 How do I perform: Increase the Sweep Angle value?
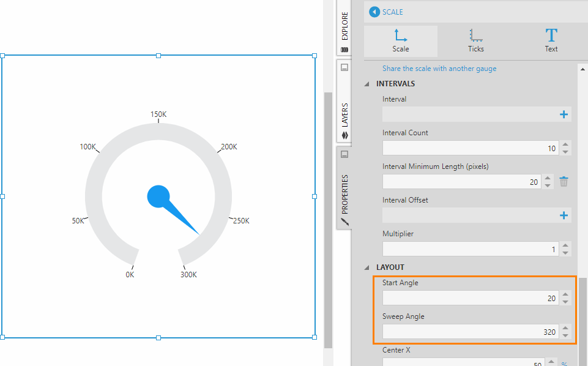(565, 328)
